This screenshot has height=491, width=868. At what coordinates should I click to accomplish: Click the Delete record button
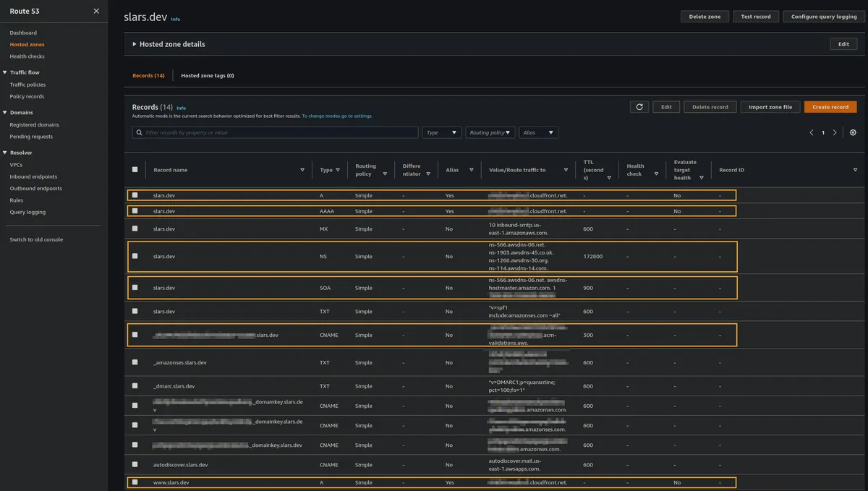[x=710, y=107]
